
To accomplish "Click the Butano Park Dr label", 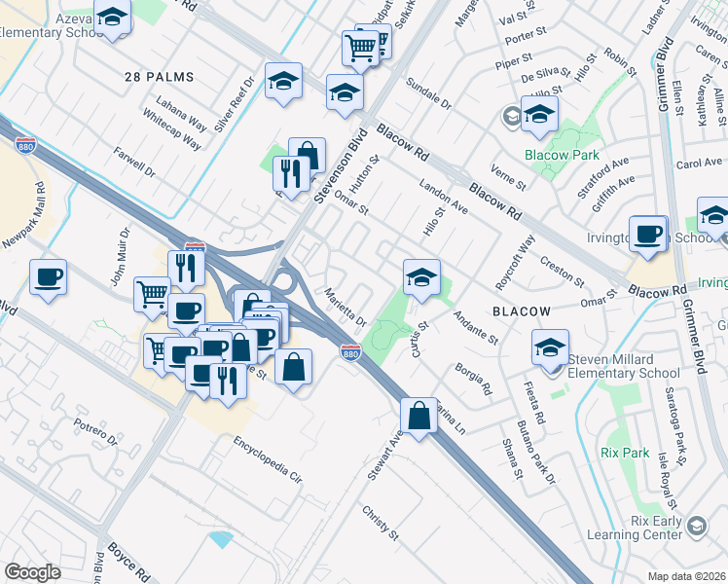I will (536, 454).
